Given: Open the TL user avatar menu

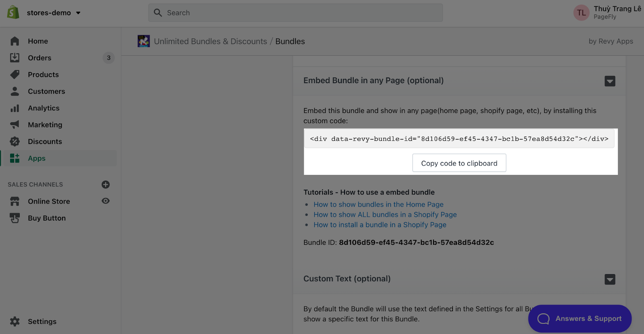Looking at the screenshot, I should point(581,13).
